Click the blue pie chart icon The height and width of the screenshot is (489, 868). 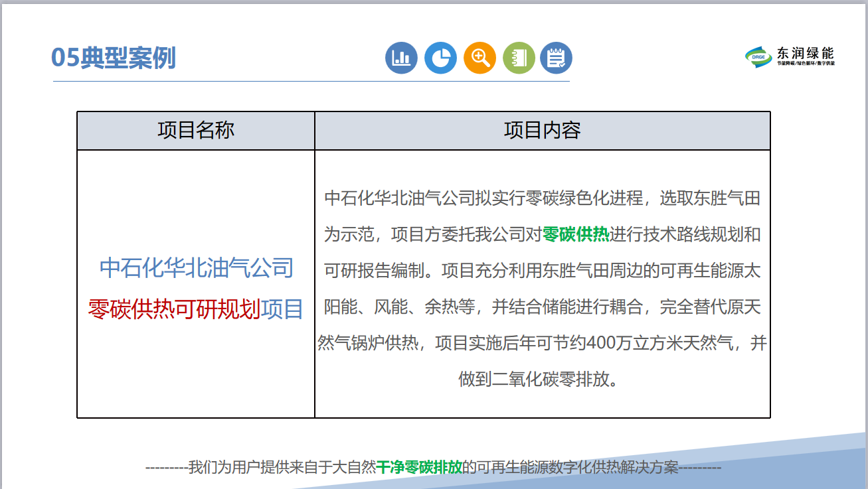440,58
